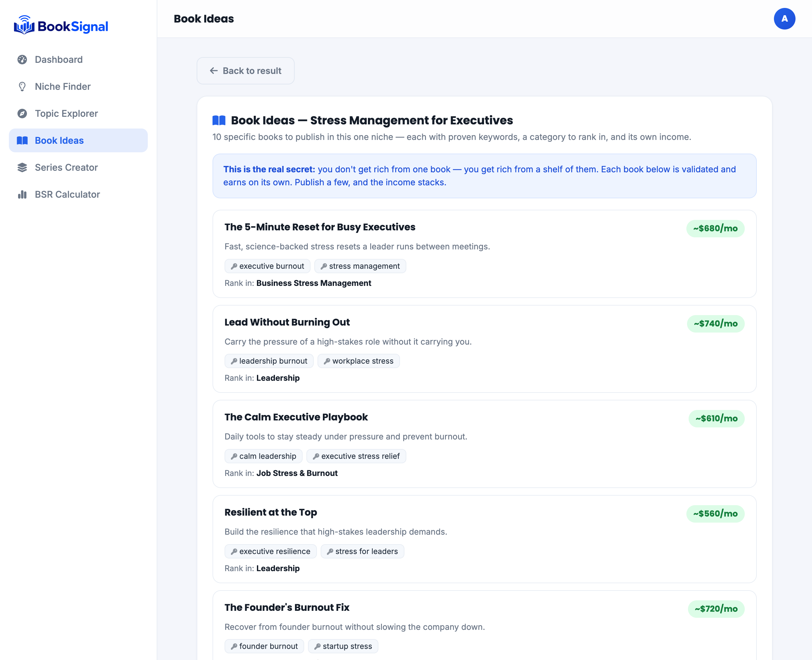Click the ~$610/mo income badge
The width and height of the screenshot is (812, 660).
(716, 419)
